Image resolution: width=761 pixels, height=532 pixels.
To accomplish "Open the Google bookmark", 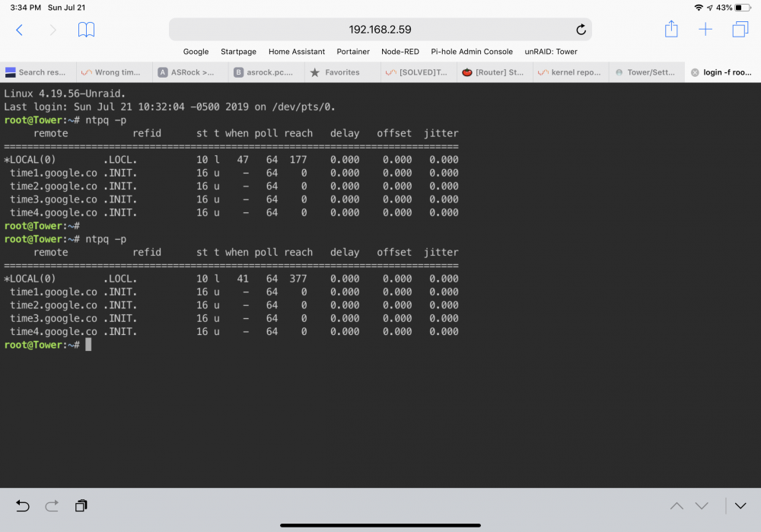I will pos(196,52).
